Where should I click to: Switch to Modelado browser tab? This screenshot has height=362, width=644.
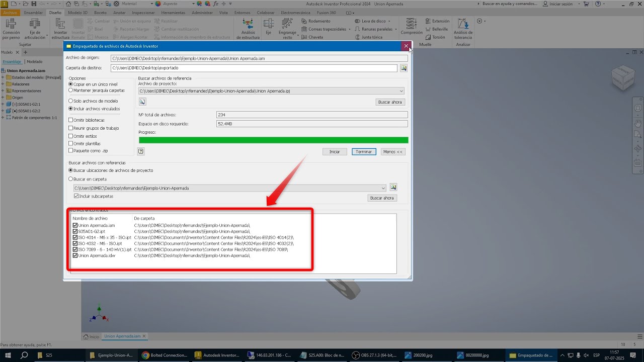tap(35, 61)
